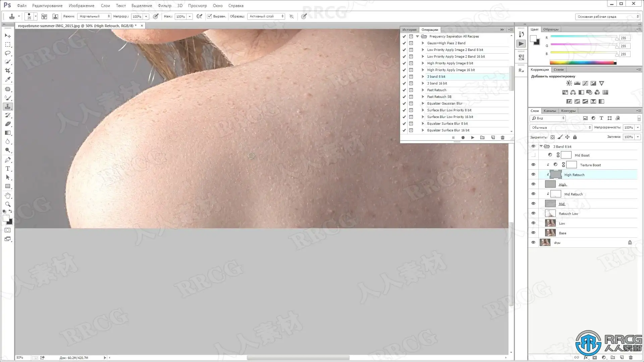Show the Mid Boost layer

point(533,155)
